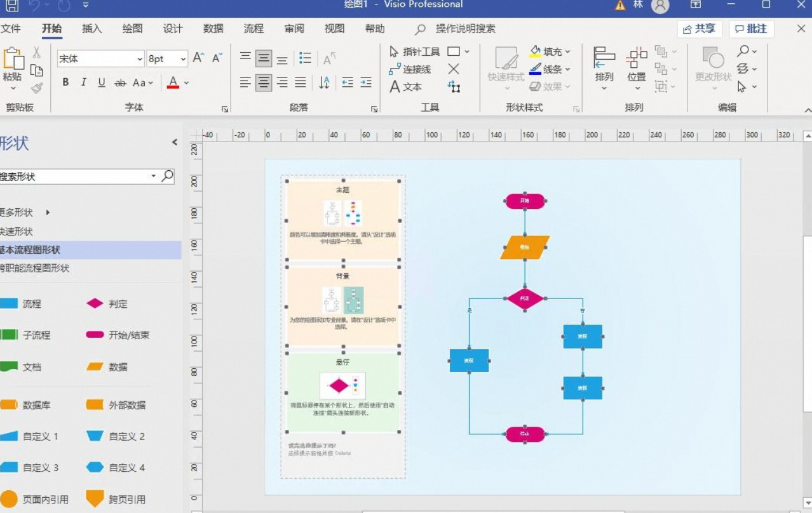The height and width of the screenshot is (513, 812).
Task: Switch to the View (视图) tab
Action: coord(334,29)
